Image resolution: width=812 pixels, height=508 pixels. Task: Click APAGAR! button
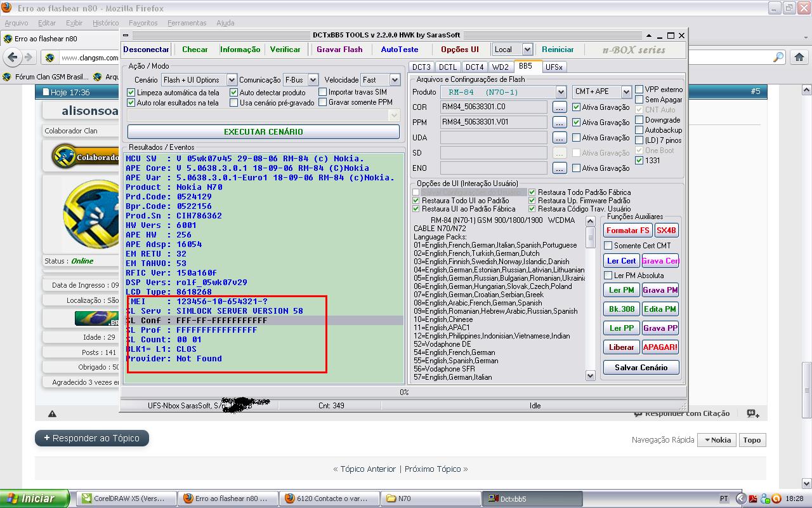660,347
